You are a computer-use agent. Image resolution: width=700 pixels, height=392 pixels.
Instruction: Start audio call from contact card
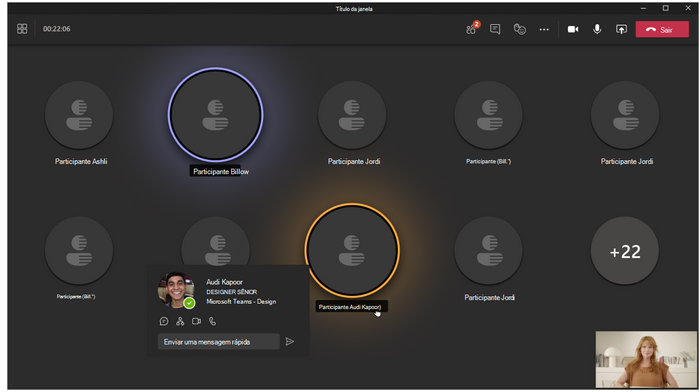[x=212, y=321]
